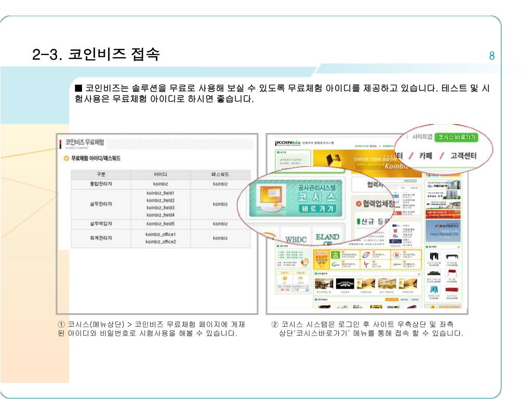Select the koinbiz_field1 ID
This screenshot has width=532, height=399.
pyautogui.click(x=161, y=193)
